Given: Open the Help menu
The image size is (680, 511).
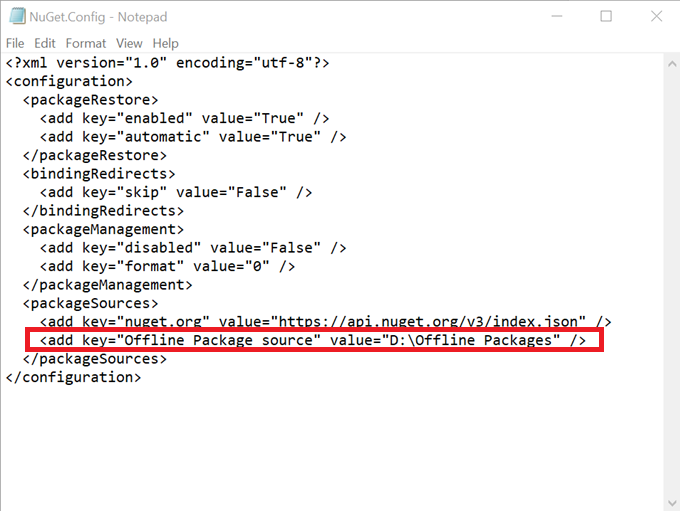Looking at the screenshot, I should (x=165, y=43).
